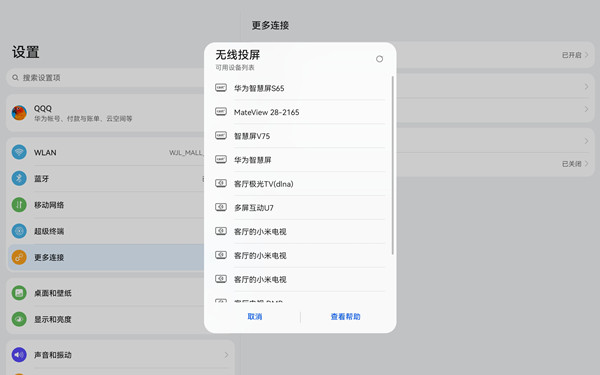Screen dimensions: 600x375
Task: Click the device list scrollbar
Action: tap(393, 165)
